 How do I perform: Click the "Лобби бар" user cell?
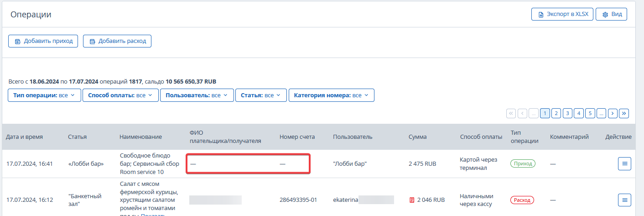350,164
